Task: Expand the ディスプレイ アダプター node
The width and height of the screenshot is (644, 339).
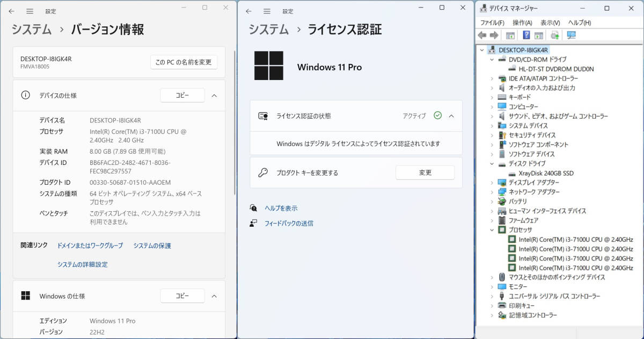Action: (492, 183)
